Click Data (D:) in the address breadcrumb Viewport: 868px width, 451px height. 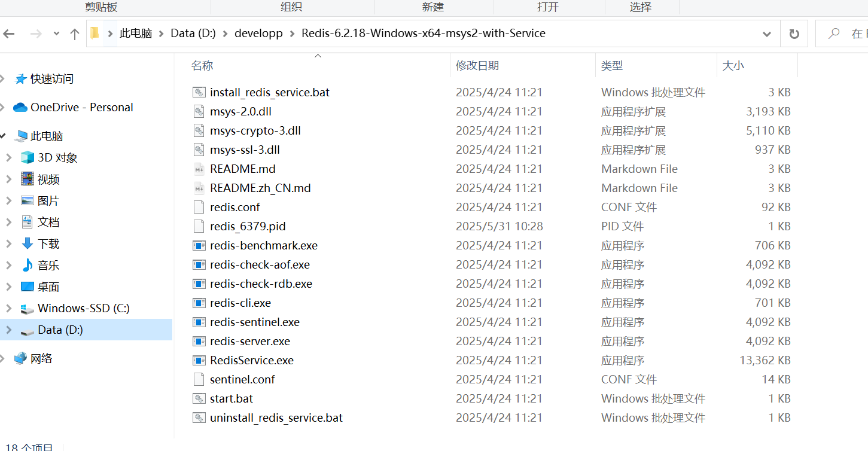click(193, 33)
